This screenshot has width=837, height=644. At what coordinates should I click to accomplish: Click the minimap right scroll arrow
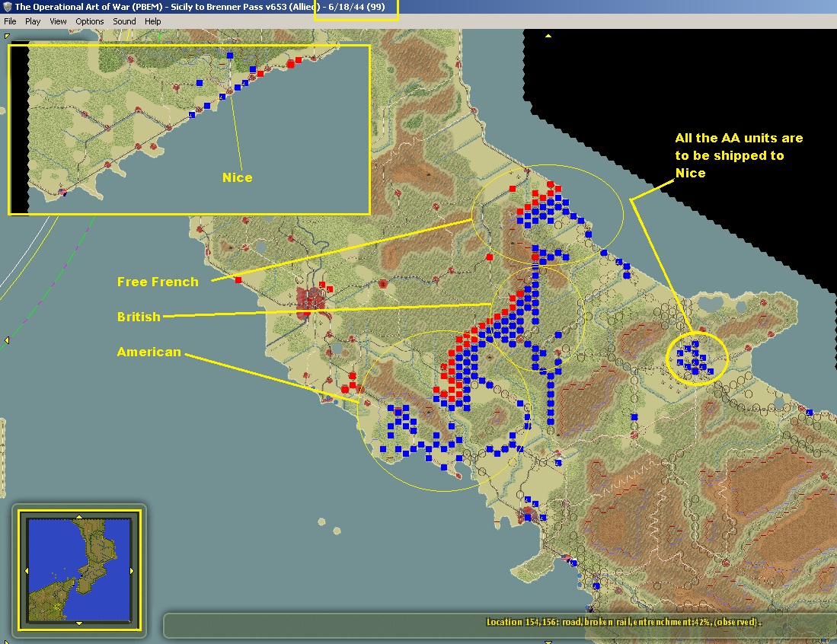132,570
